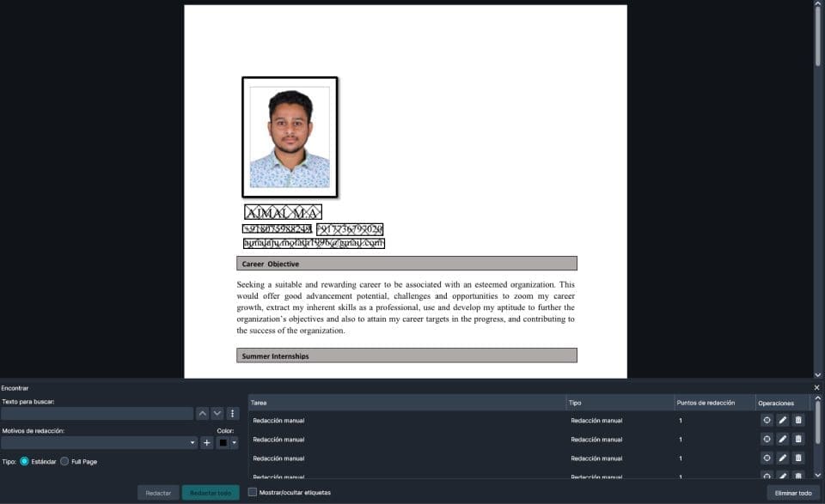
Task: Locate the third redaction in the document
Action: coord(766,458)
